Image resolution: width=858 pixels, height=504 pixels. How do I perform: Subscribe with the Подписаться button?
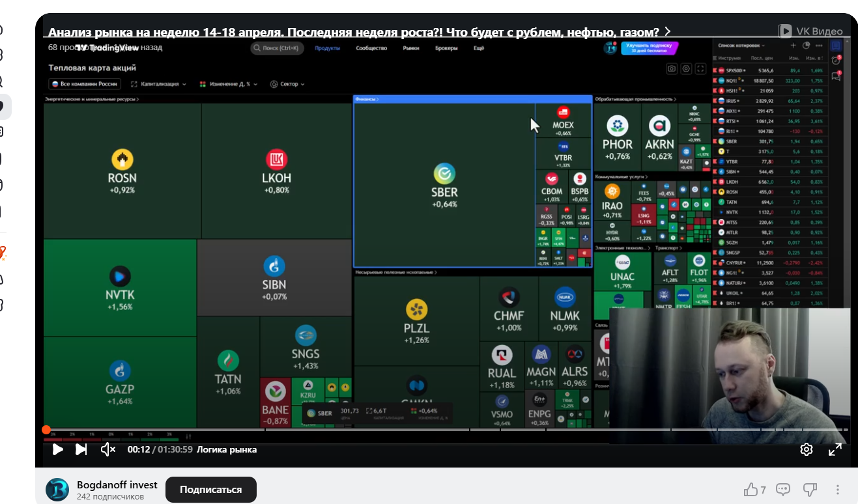(211, 490)
